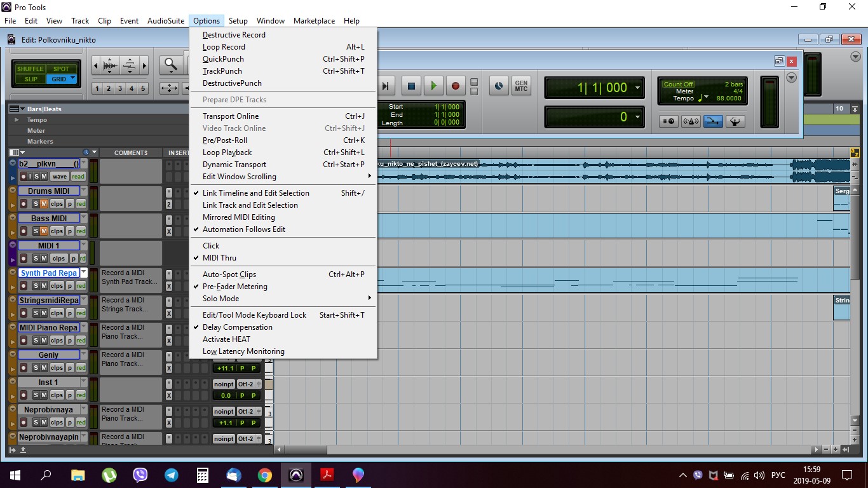Image resolution: width=868 pixels, height=488 pixels.
Task: Open main counter format dropdown arrow
Action: pos(636,88)
